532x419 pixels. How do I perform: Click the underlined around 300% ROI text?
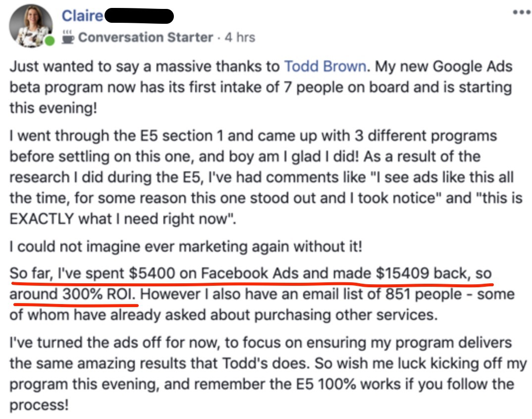(x=72, y=294)
